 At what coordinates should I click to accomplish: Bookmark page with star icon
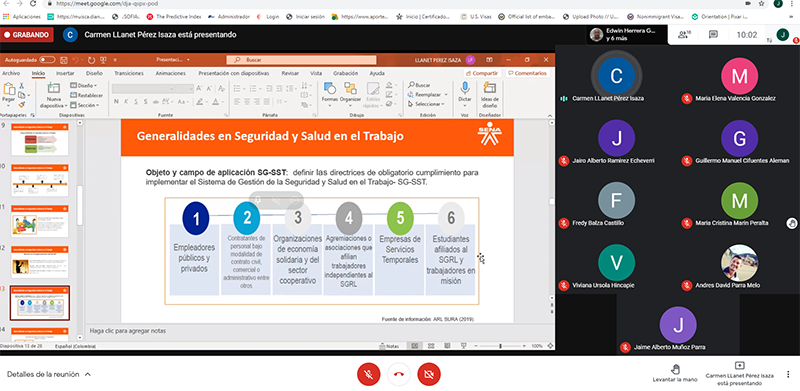click(761, 4)
